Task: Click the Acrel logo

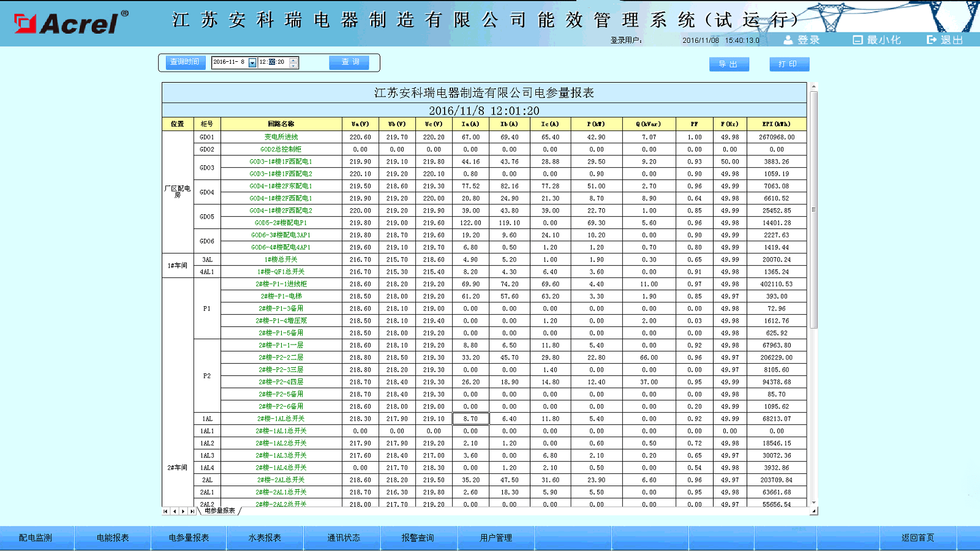Action: click(x=70, y=23)
